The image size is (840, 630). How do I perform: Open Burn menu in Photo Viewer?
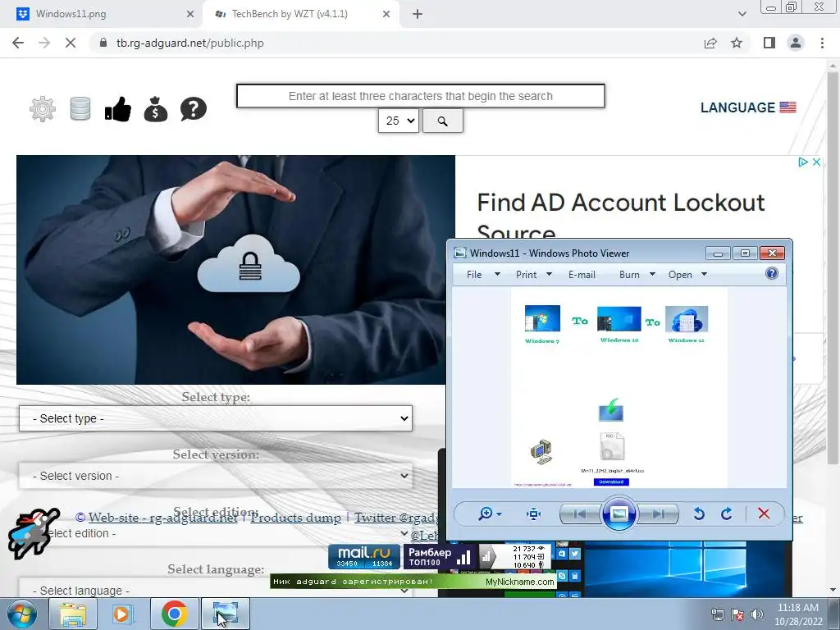tap(637, 274)
